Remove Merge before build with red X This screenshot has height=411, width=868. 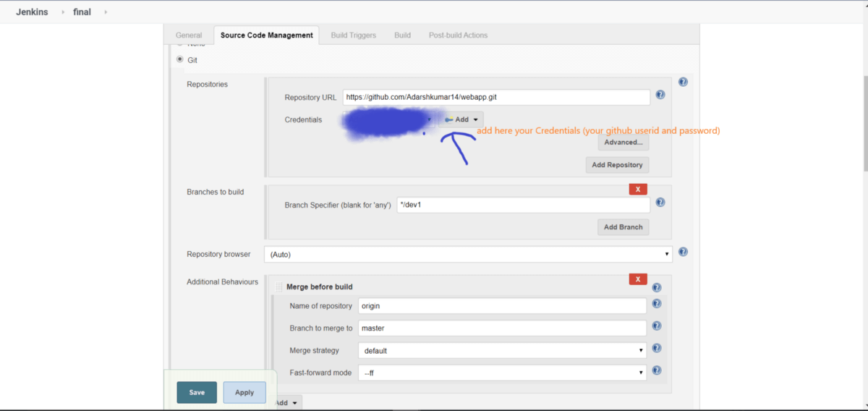point(638,279)
